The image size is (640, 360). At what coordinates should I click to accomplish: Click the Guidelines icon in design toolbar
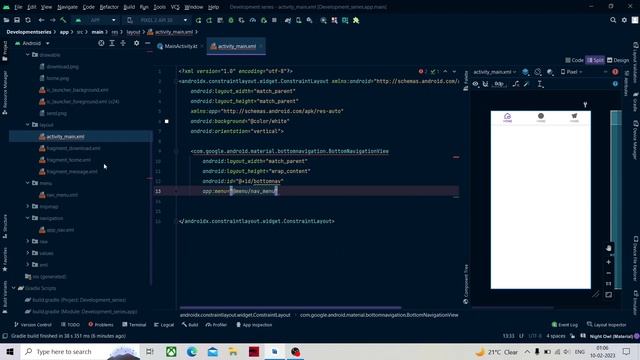(540, 84)
